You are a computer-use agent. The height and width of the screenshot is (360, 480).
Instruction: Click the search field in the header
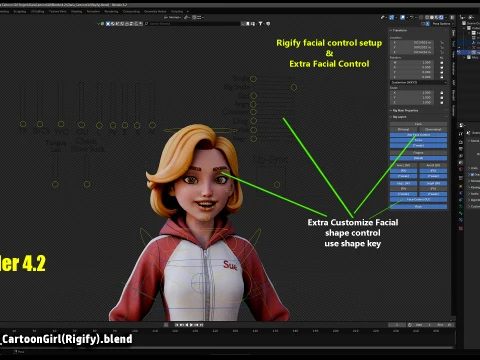(x=193, y=24)
